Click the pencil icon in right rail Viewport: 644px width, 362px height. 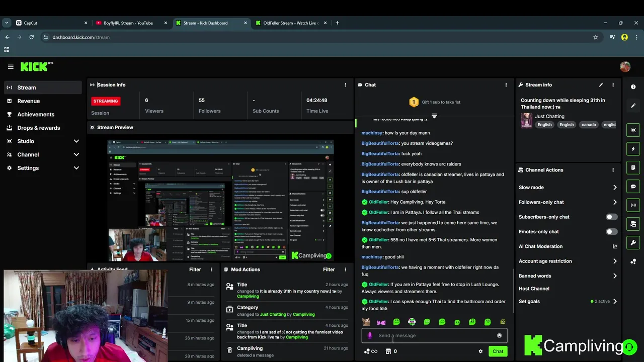tap(633, 106)
